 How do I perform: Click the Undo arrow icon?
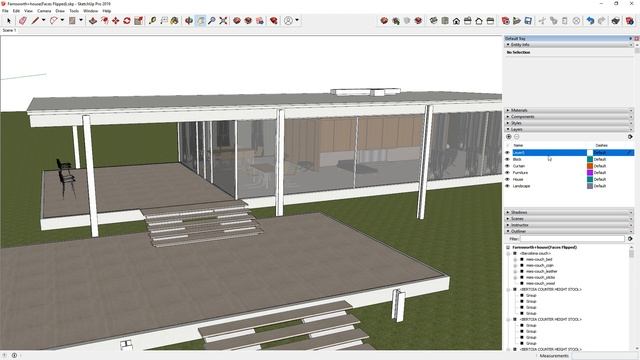[590, 20]
